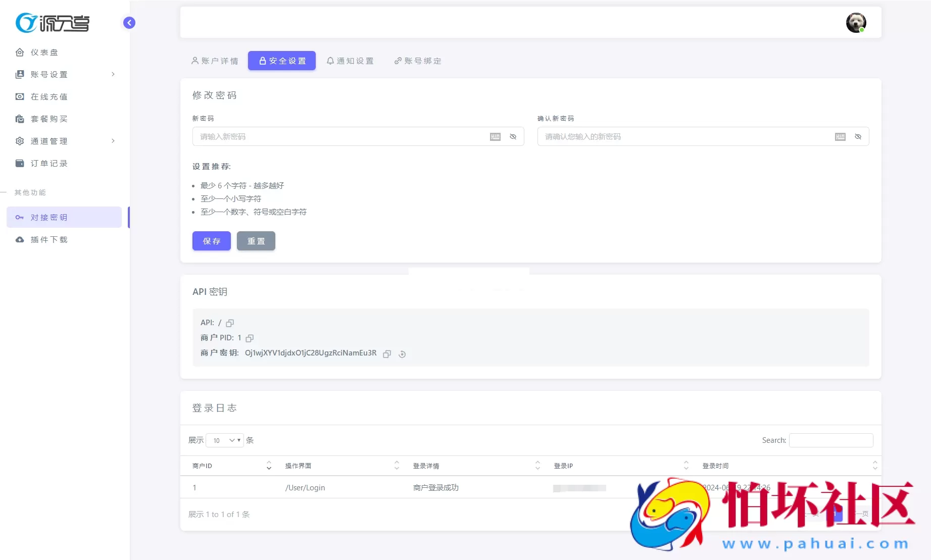Click the cloud icon for 插件下载
The height and width of the screenshot is (560, 931).
pyautogui.click(x=19, y=239)
